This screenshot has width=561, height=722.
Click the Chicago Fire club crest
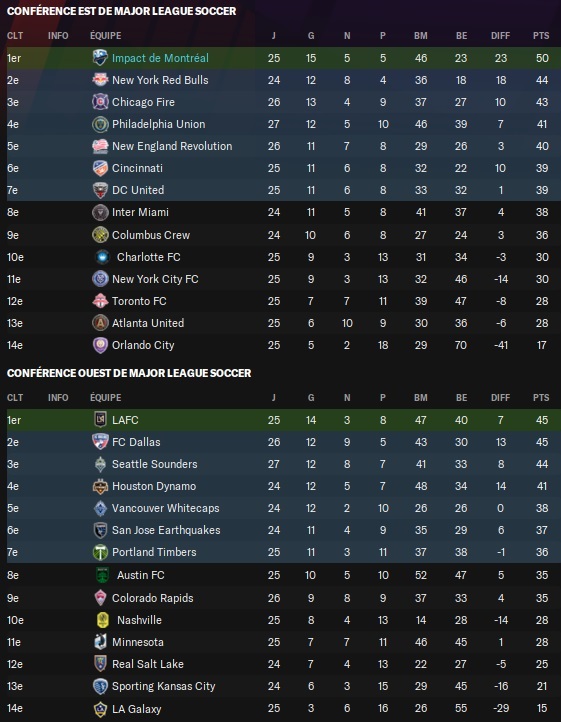100,102
